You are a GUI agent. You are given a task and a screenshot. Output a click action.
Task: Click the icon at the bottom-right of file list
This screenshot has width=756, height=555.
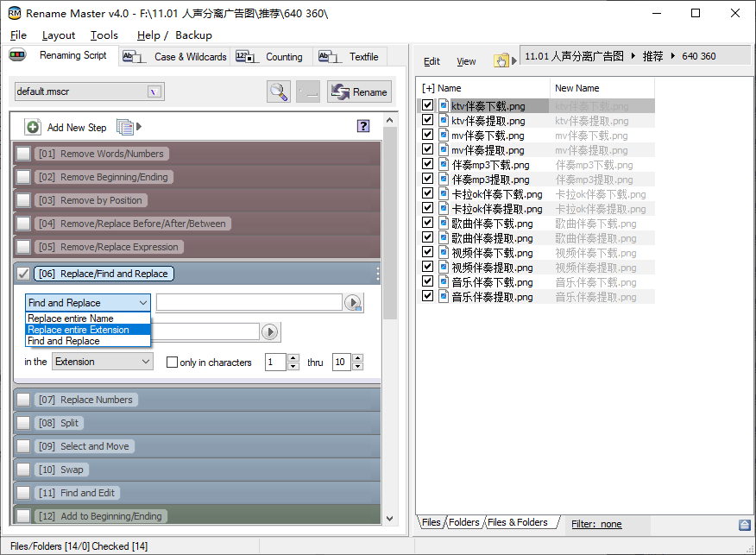(744, 525)
